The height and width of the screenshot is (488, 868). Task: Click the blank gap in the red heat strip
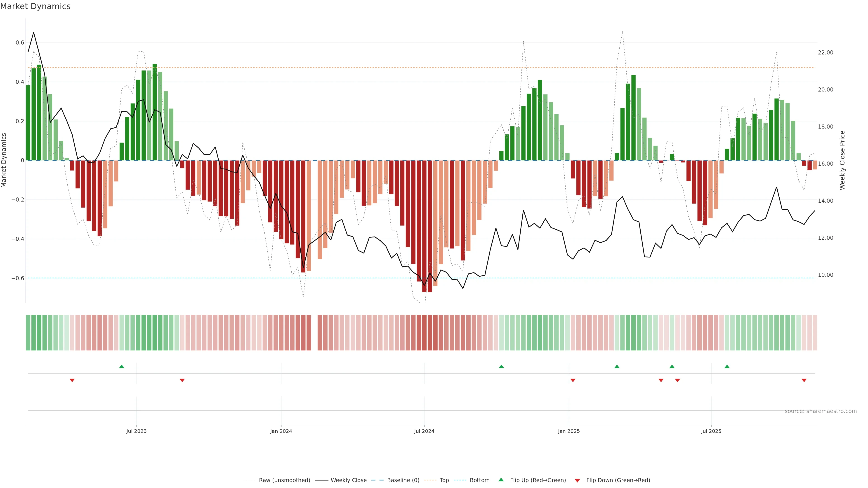point(314,332)
